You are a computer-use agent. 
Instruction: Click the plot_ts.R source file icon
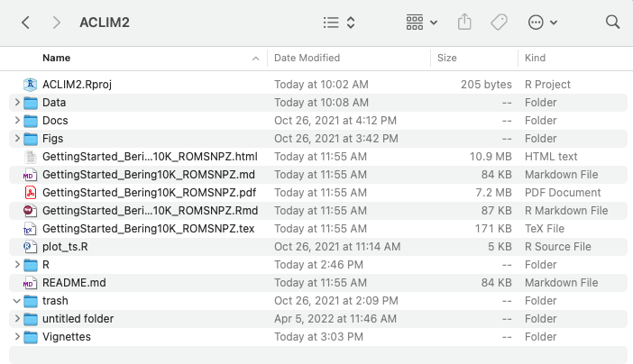30,247
